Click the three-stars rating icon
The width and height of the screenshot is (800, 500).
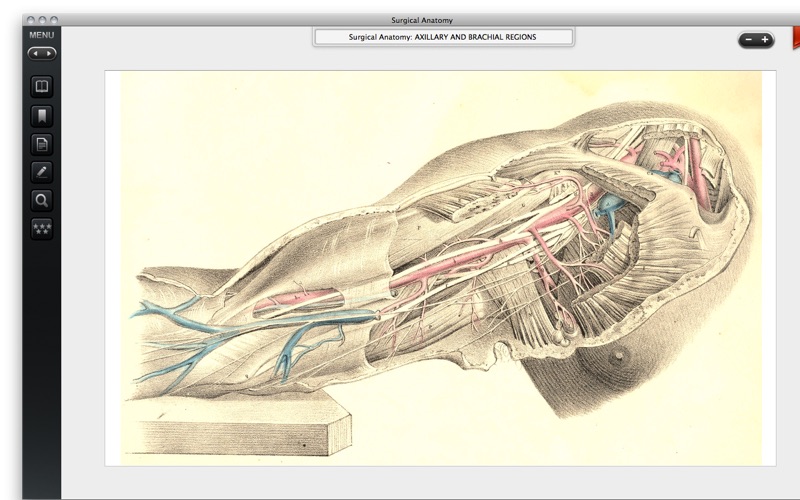pos(42,228)
